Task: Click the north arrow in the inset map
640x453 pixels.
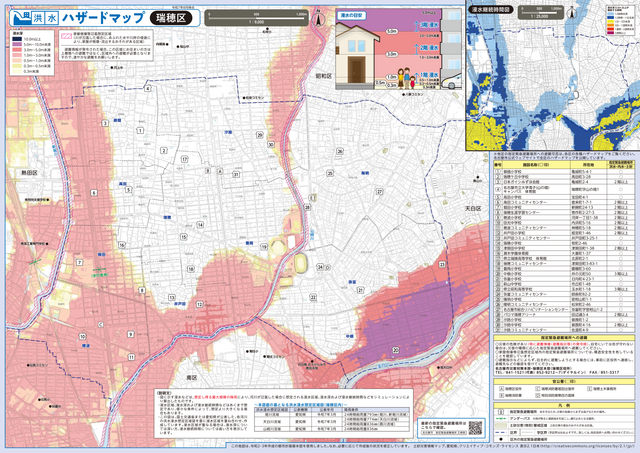Action: [572, 13]
